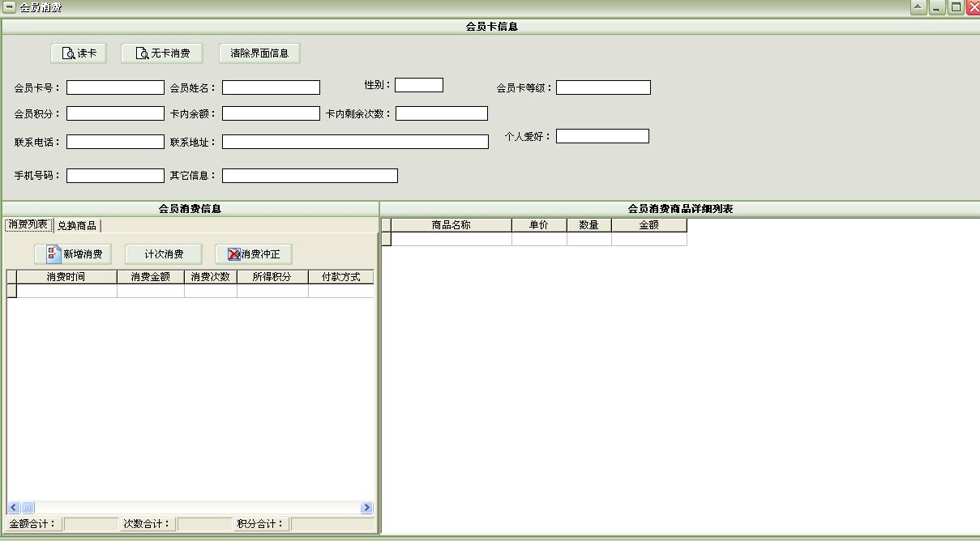Viewport: 980px width, 541px height.
Task: Maximize the 会员消费 window
Action: pos(956,7)
